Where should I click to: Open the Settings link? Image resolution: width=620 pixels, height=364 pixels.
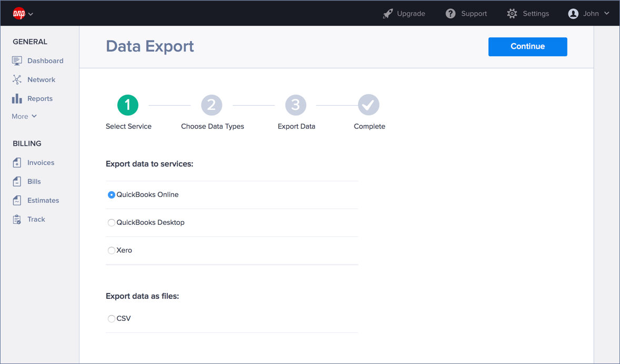click(x=536, y=14)
